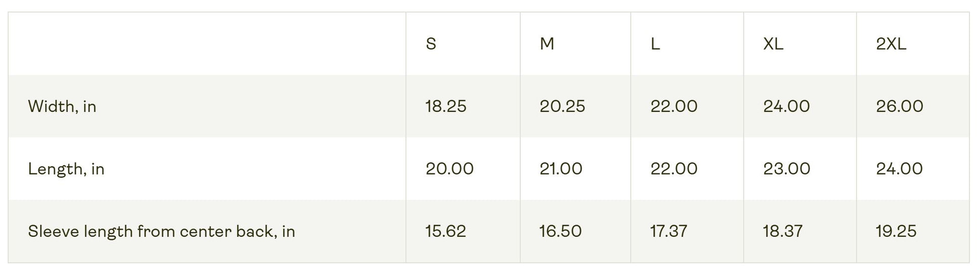Click width value 24.00 for XL
This screenshot has height=270, width=980.
click(787, 106)
